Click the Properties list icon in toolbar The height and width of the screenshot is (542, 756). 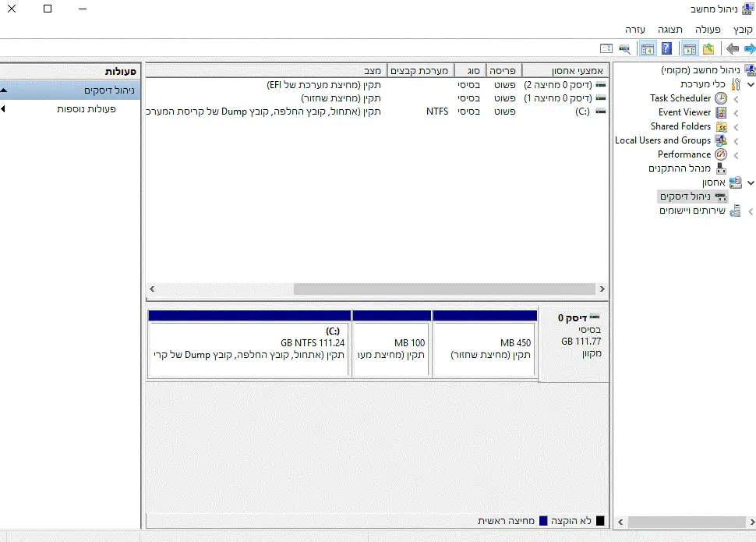(x=606, y=49)
